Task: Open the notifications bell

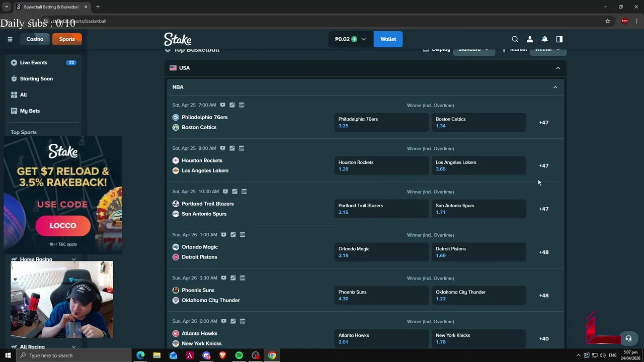Action: click(x=544, y=39)
